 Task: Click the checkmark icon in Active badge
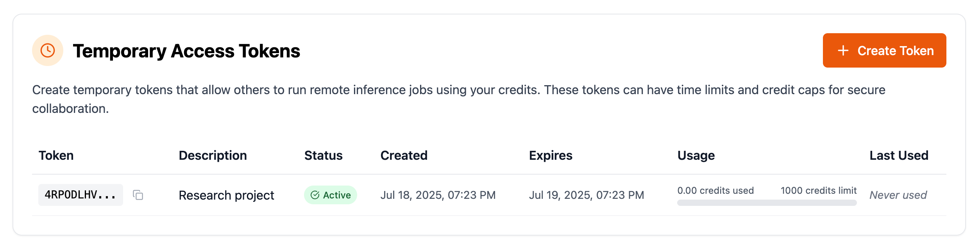pyautogui.click(x=315, y=195)
